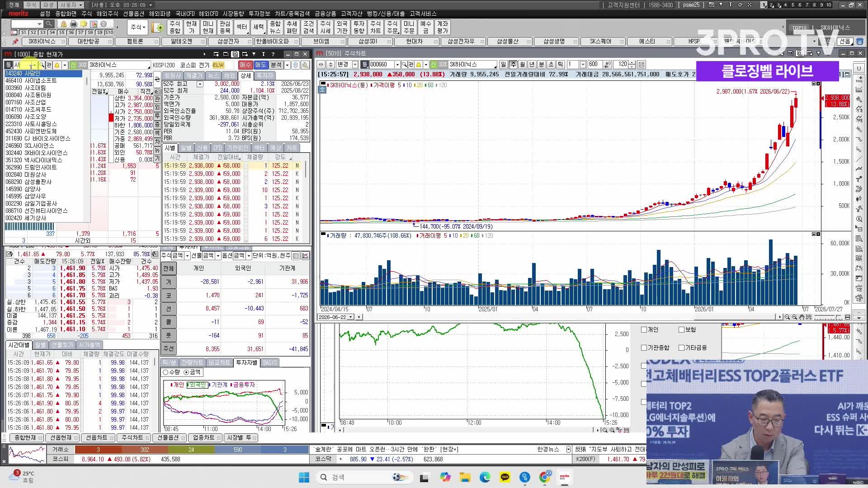Image resolution: width=868 pixels, height=488 pixels.
Task: Switch to the 투자자별 tab
Action: click(x=247, y=363)
